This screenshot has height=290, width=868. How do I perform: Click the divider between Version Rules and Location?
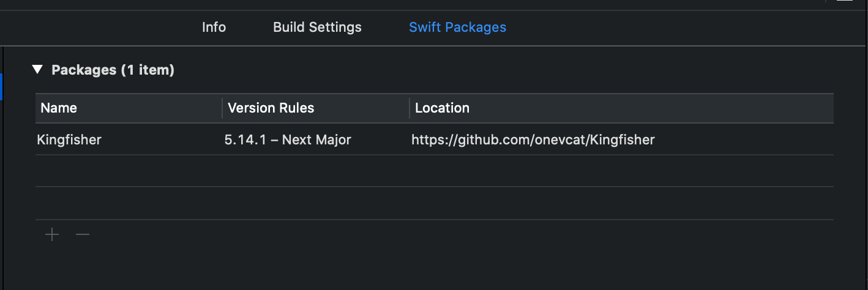(410, 108)
